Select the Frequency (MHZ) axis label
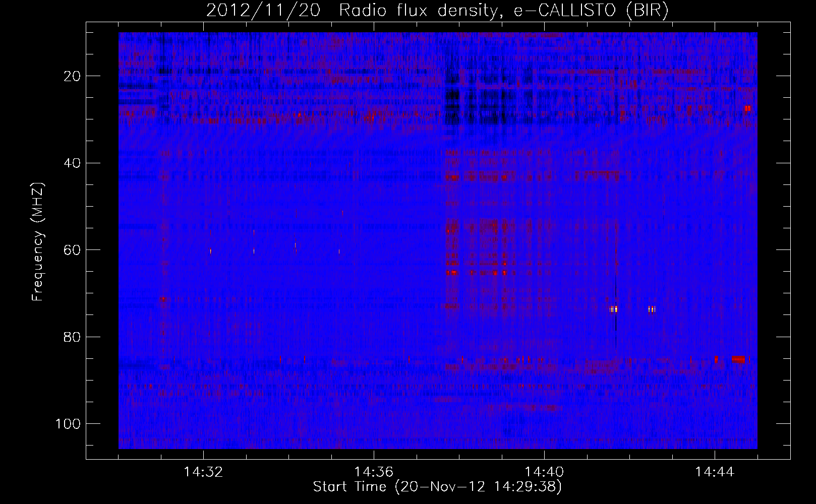This screenshot has height=504, width=816. click(x=38, y=241)
